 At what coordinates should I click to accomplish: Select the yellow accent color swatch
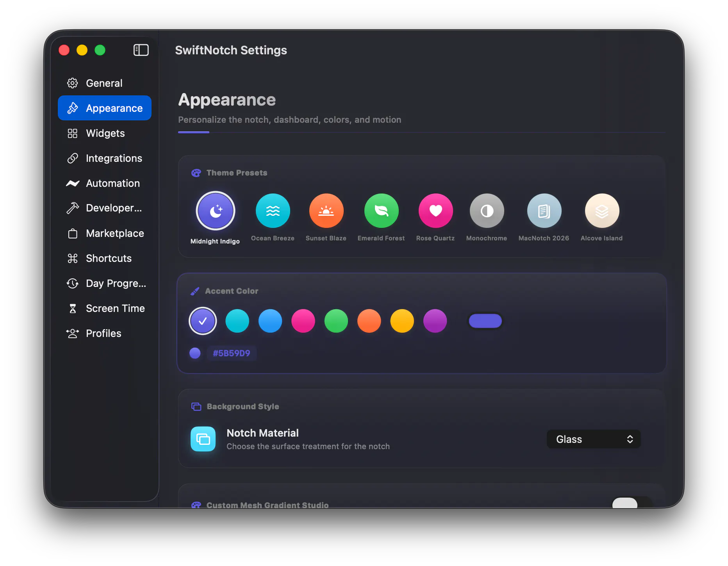click(x=402, y=321)
